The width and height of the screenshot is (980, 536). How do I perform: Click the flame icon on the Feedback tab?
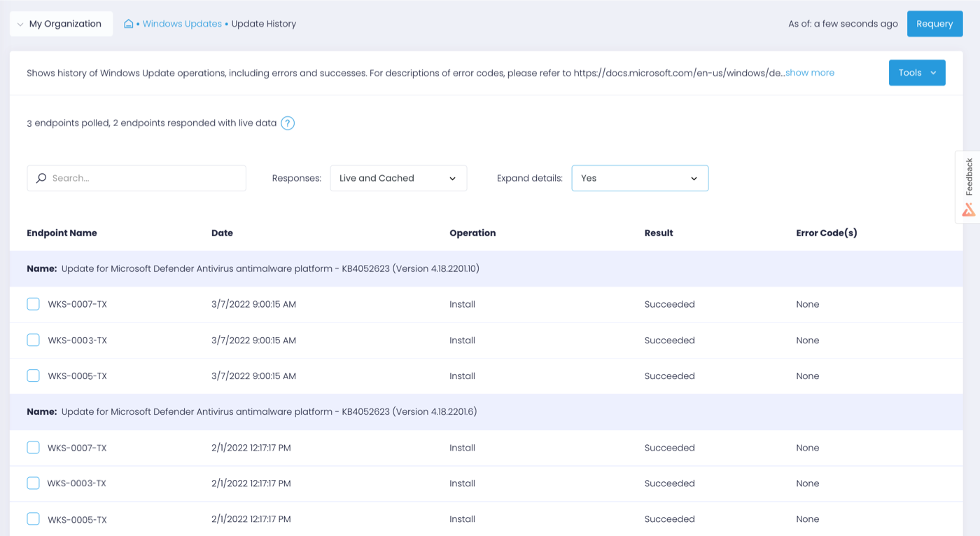[968, 209]
